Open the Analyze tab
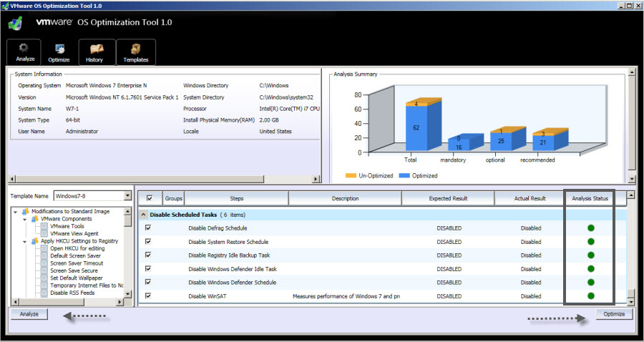Image resolution: width=644 pixels, height=342 pixels. tap(24, 52)
